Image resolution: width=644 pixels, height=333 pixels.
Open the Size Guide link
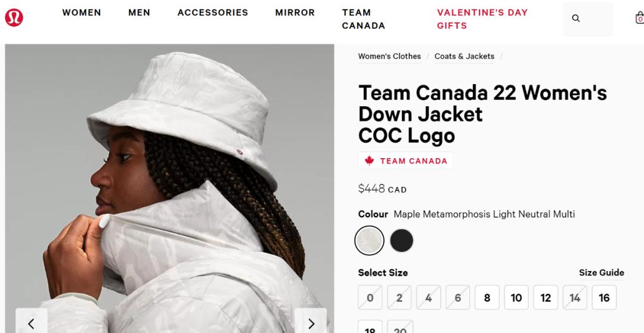click(x=601, y=273)
